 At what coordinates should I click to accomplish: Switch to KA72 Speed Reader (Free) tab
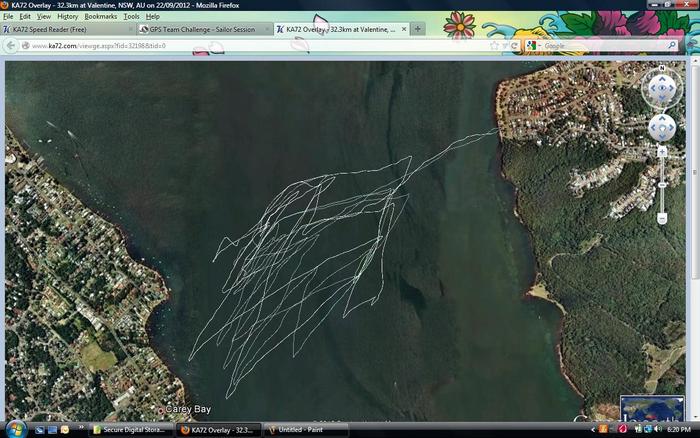[60, 29]
